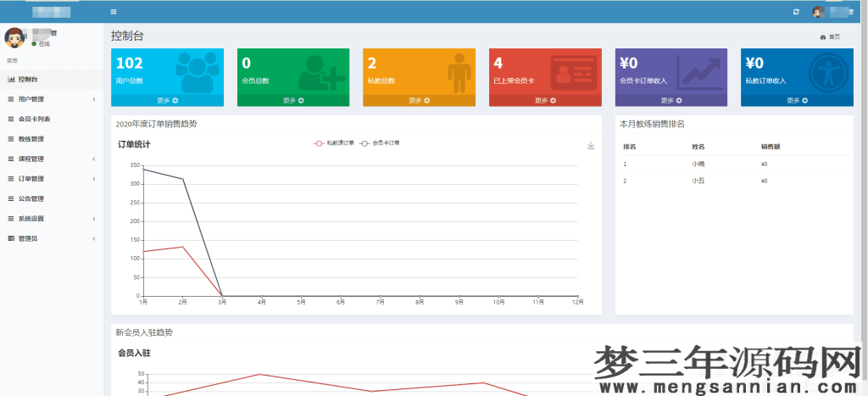Click the 102 user count value

[130, 63]
